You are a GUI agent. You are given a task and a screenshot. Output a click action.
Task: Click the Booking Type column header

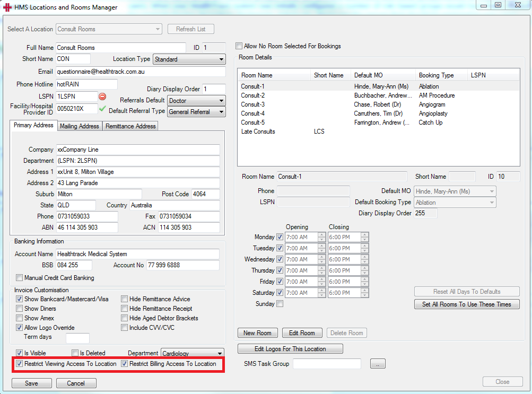(441, 75)
